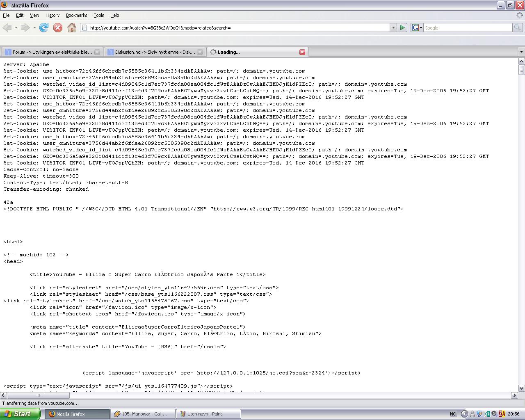
Task: Open the Help menu
Action: (115, 15)
